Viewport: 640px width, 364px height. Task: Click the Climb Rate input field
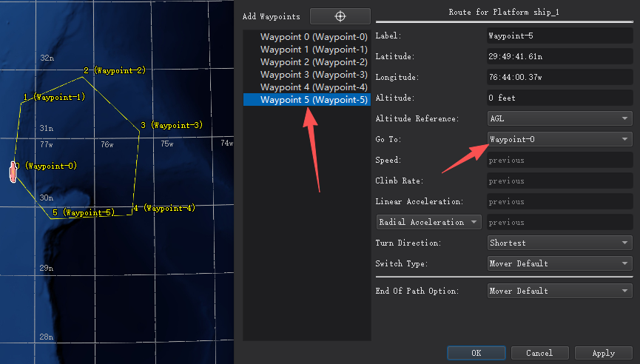click(559, 181)
